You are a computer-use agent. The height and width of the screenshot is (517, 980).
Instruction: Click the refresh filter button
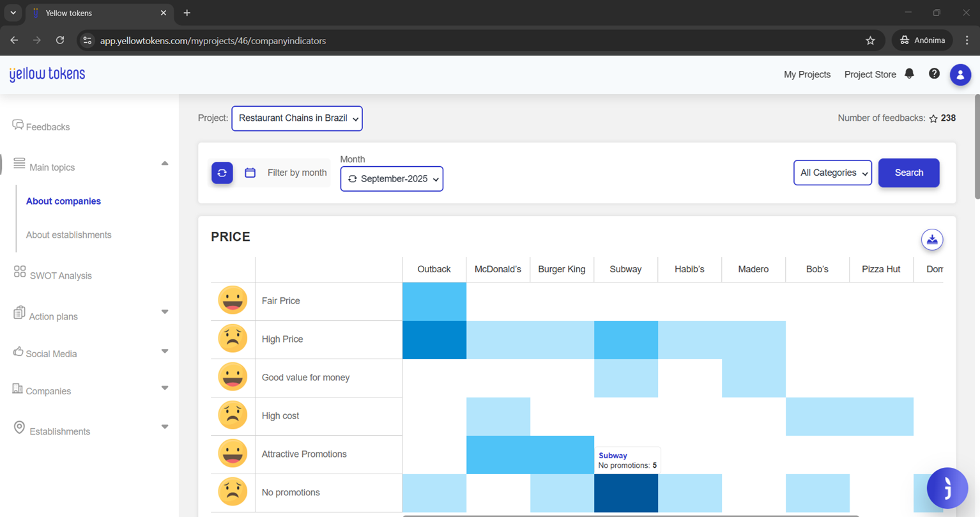[222, 173]
